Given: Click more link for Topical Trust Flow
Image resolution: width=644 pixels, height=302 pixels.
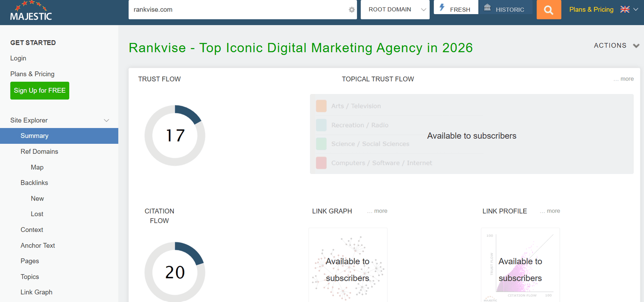Looking at the screenshot, I should (x=623, y=79).
